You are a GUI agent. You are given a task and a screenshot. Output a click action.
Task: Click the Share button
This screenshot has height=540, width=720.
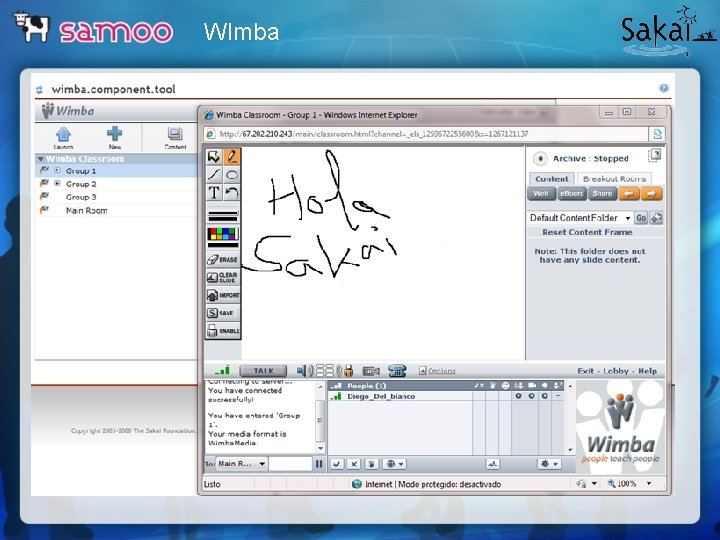[602, 194]
